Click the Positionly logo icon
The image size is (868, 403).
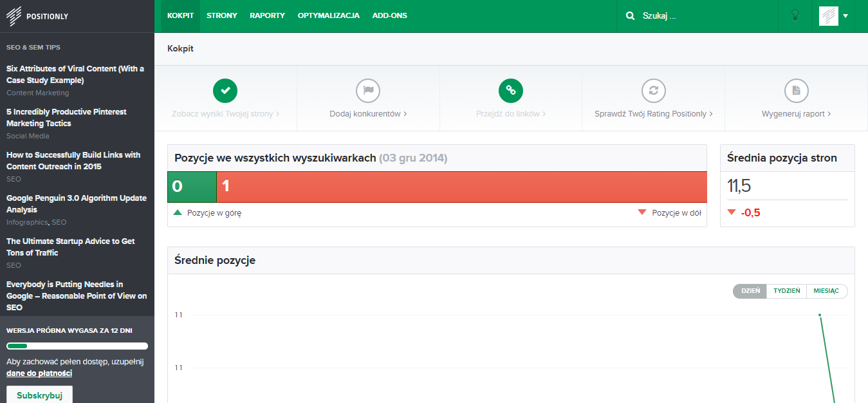pos(14,16)
